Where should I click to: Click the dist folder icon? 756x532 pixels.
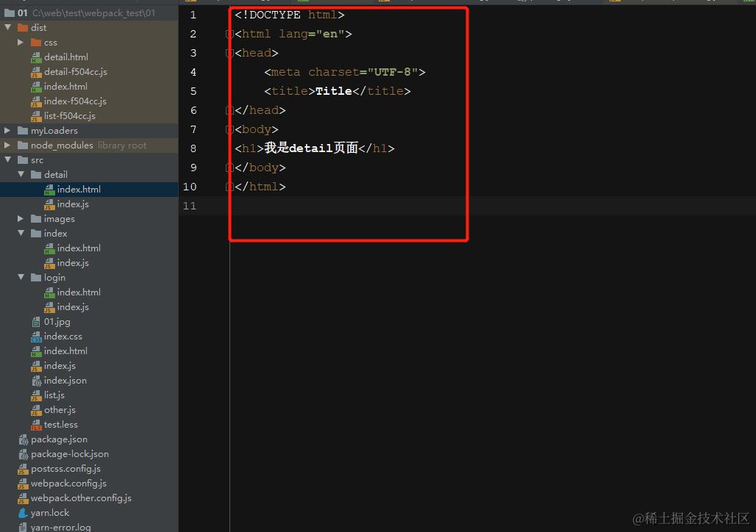[x=23, y=27]
